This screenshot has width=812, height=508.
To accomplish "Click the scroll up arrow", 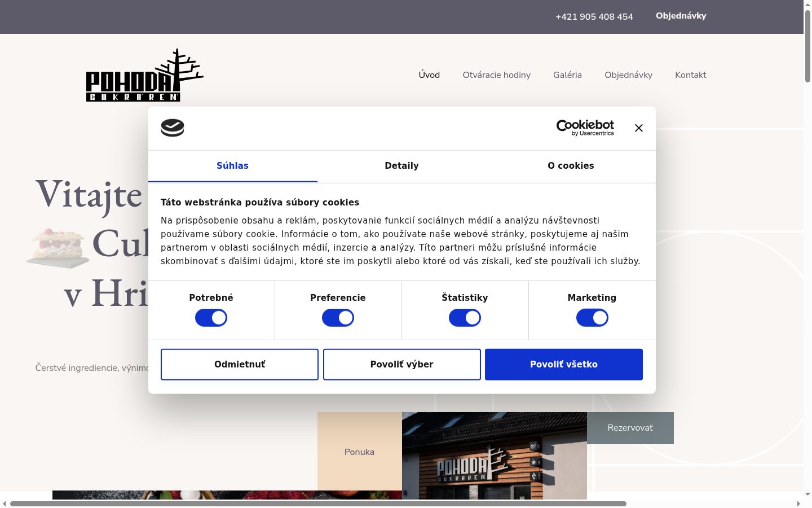I will pyautogui.click(x=807, y=5).
